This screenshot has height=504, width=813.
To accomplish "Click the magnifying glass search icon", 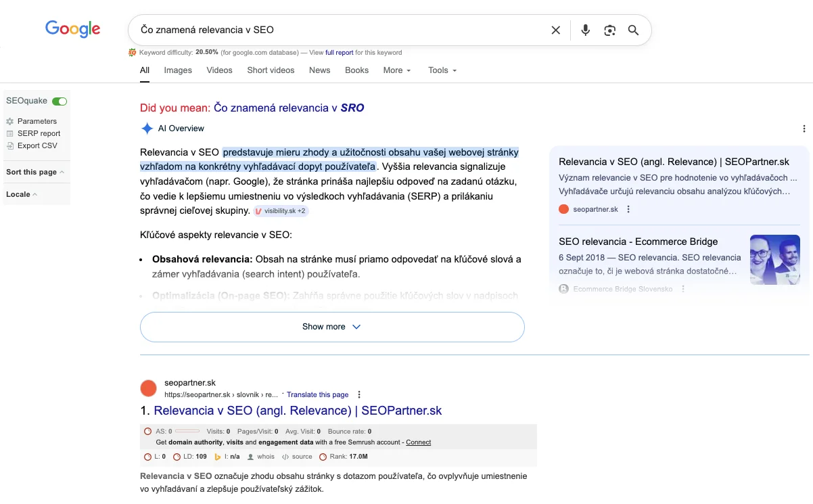I will pyautogui.click(x=633, y=30).
